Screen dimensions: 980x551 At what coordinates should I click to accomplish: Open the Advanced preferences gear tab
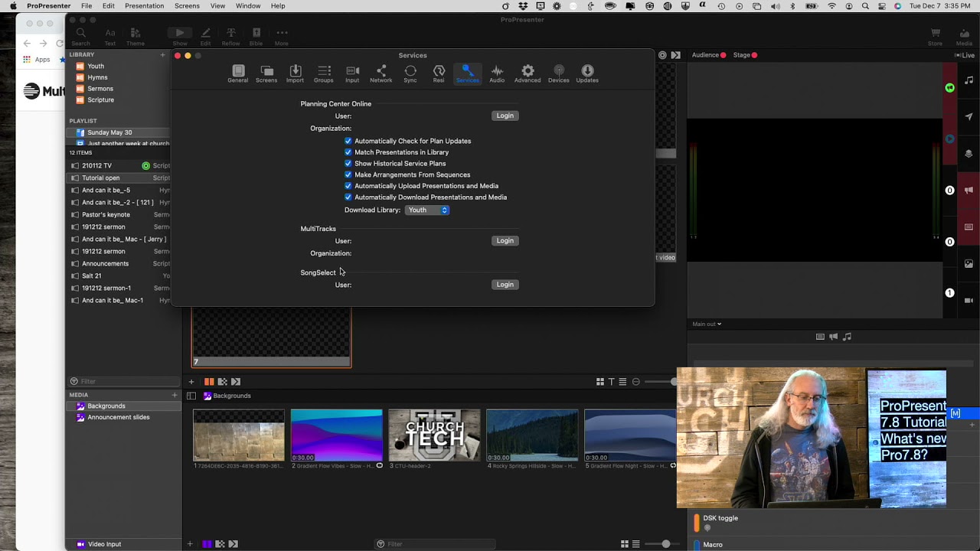coord(528,73)
